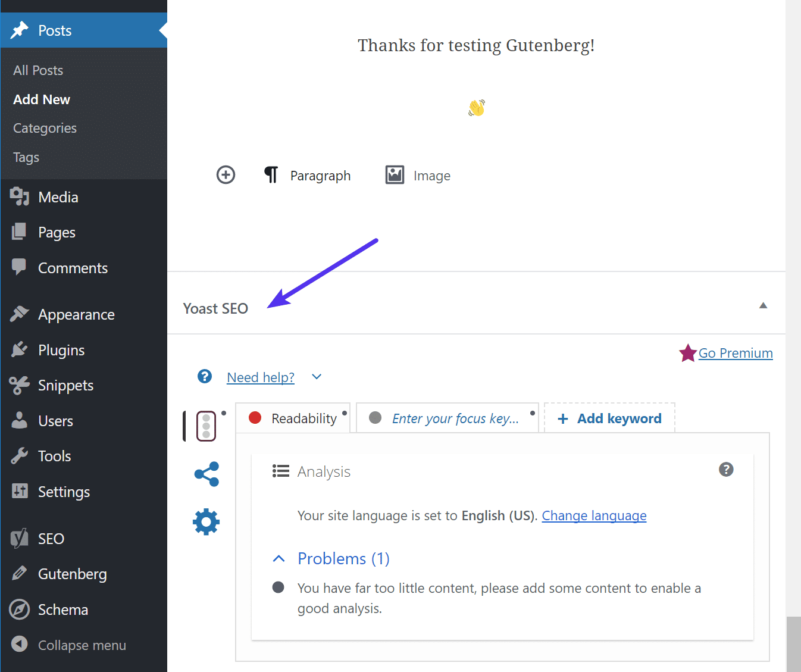This screenshot has height=672, width=801.
Task: Expand the Need help? dropdown
Action: click(x=316, y=377)
